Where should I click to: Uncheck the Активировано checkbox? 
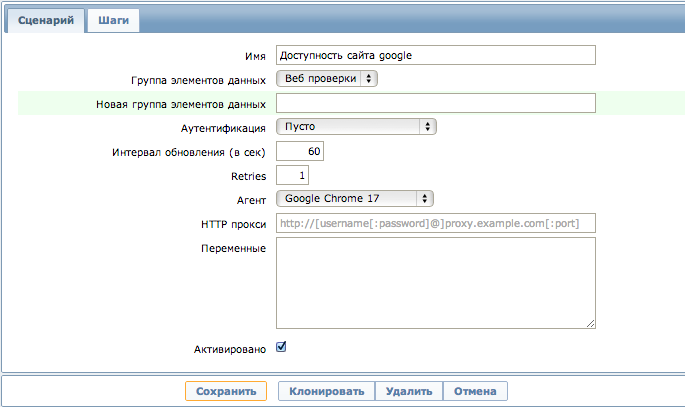tap(281, 347)
